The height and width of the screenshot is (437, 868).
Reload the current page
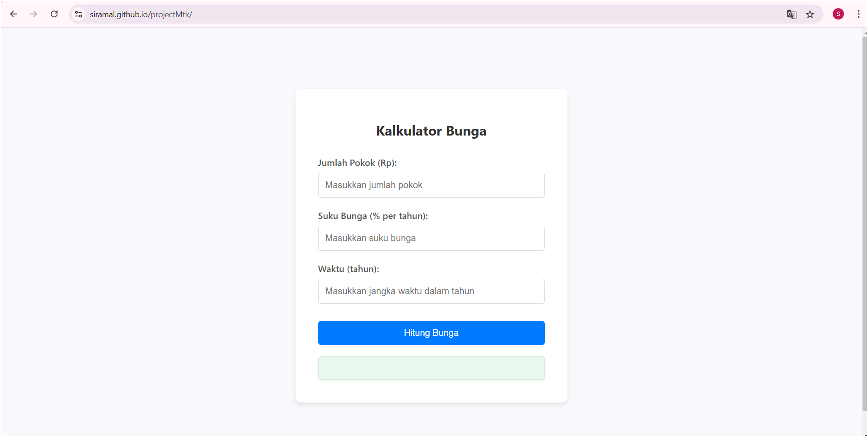[x=54, y=14]
